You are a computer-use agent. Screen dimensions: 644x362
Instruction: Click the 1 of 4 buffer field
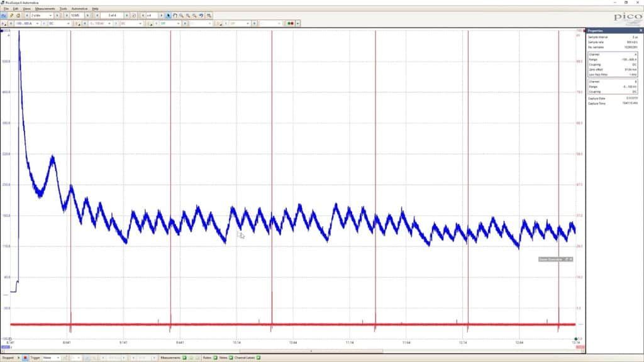[x=112, y=15]
